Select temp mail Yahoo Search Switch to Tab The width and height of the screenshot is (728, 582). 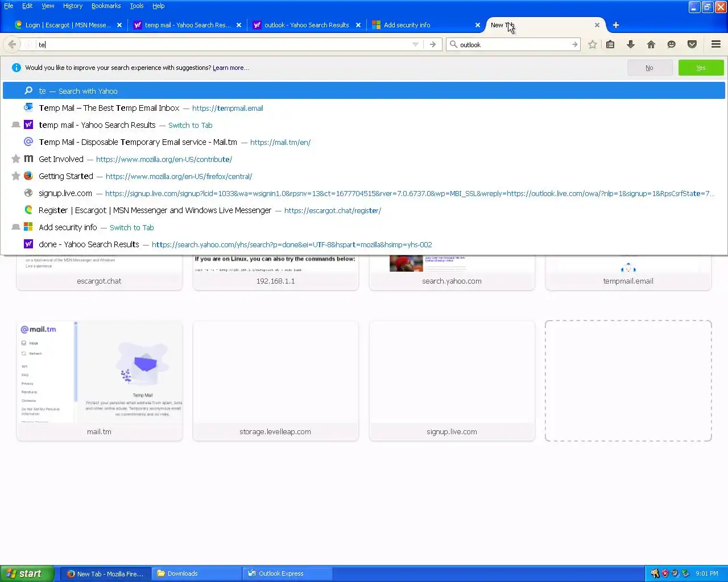tap(364, 125)
